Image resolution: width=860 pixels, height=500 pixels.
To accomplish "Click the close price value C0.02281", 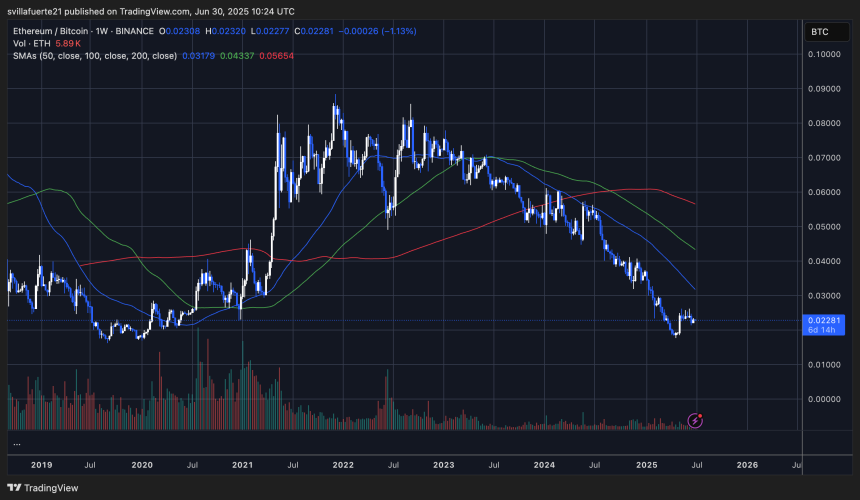I will pos(314,31).
